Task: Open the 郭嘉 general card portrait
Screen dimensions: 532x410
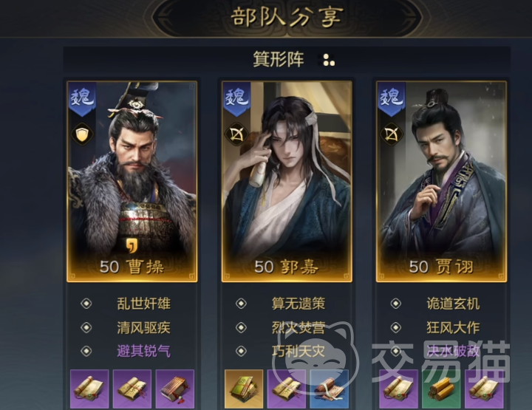Action: pyautogui.click(x=287, y=182)
